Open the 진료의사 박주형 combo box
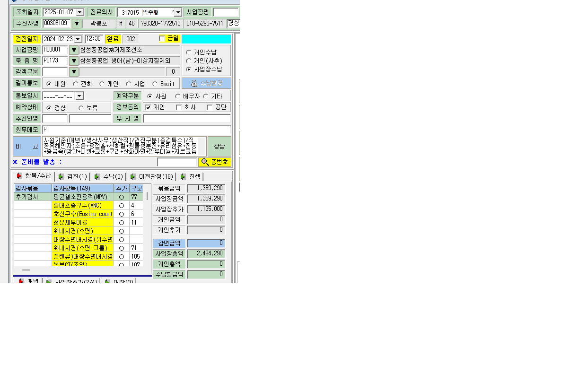The width and height of the screenshot is (588, 383). pyautogui.click(x=178, y=12)
